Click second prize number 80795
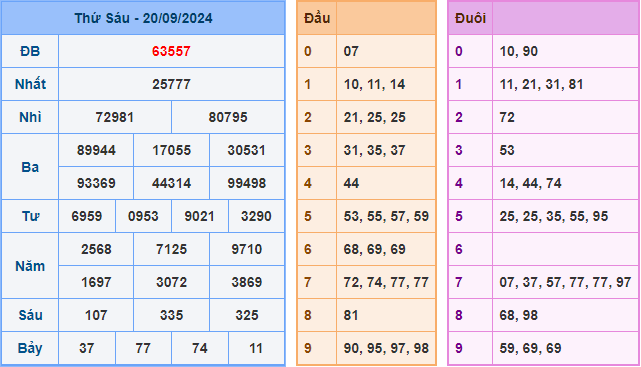641x367 pixels. [x=228, y=117]
